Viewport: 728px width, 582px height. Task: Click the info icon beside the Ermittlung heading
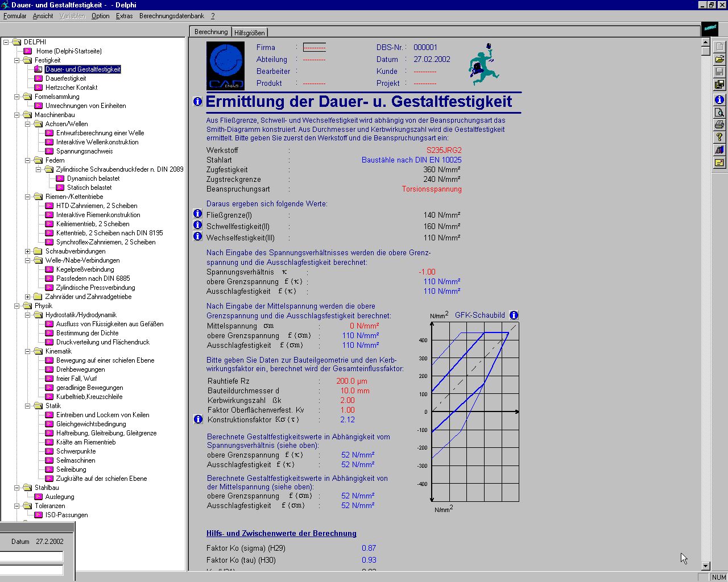click(x=197, y=101)
